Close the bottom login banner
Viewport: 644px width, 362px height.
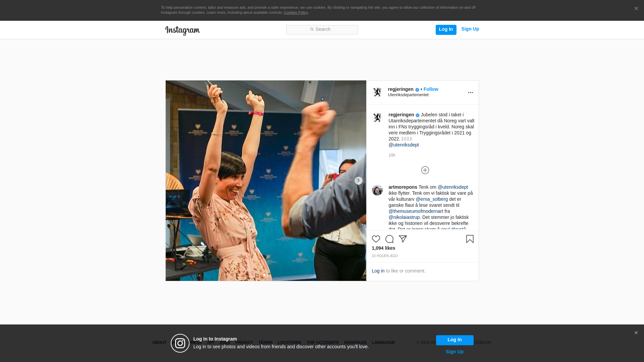(x=636, y=333)
